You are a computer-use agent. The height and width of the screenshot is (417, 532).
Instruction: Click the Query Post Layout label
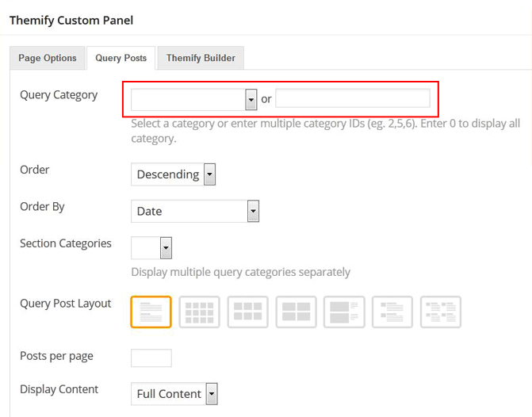66,304
